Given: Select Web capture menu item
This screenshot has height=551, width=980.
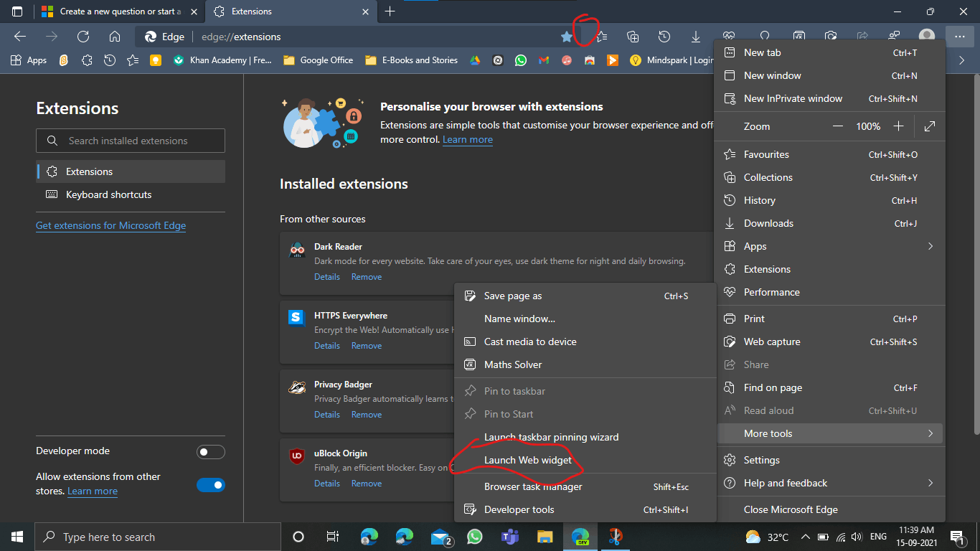Looking at the screenshot, I should (x=830, y=342).
